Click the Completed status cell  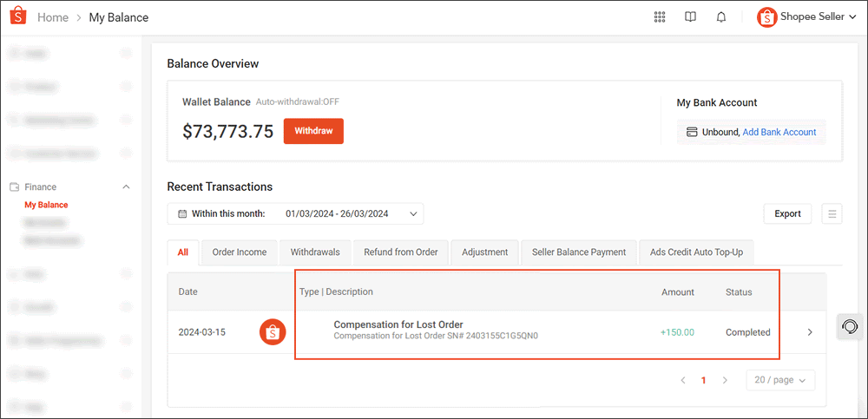[748, 332]
